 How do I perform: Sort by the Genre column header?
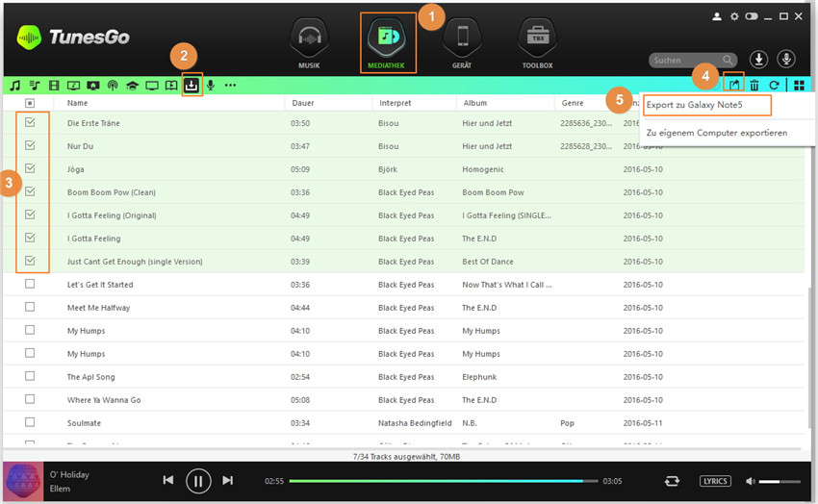tap(573, 103)
